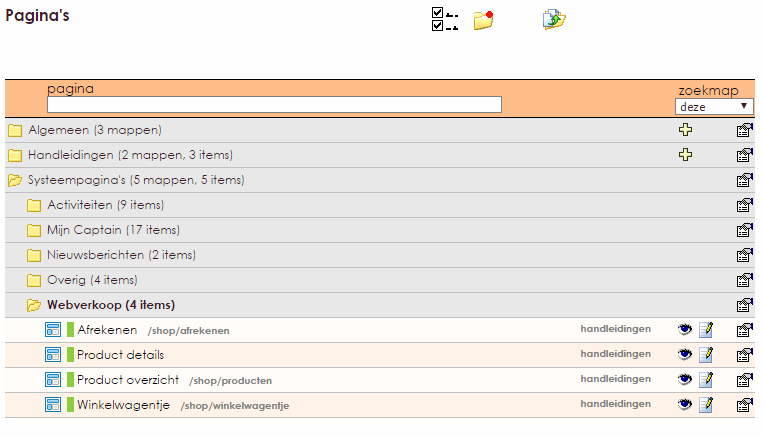Expand the Activiteiten folder
This screenshot has width=763, height=437.
[x=34, y=205]
